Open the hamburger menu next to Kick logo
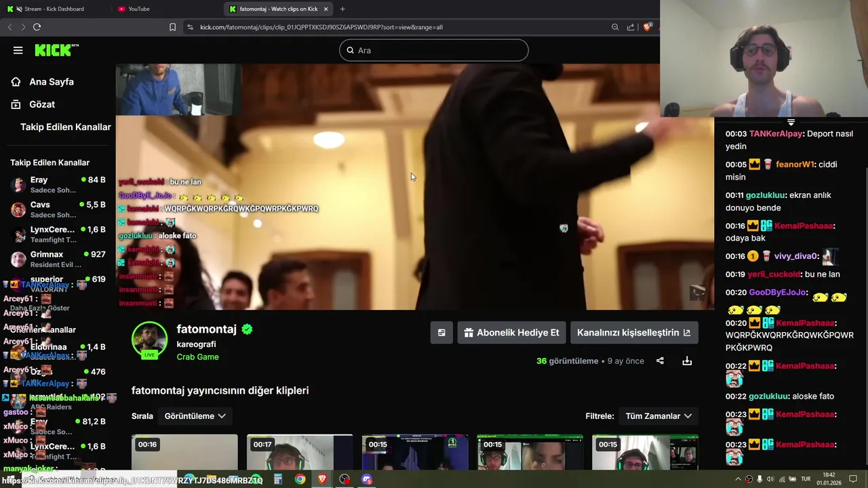This screenshot has width=868, height=488. click(18, 50)
